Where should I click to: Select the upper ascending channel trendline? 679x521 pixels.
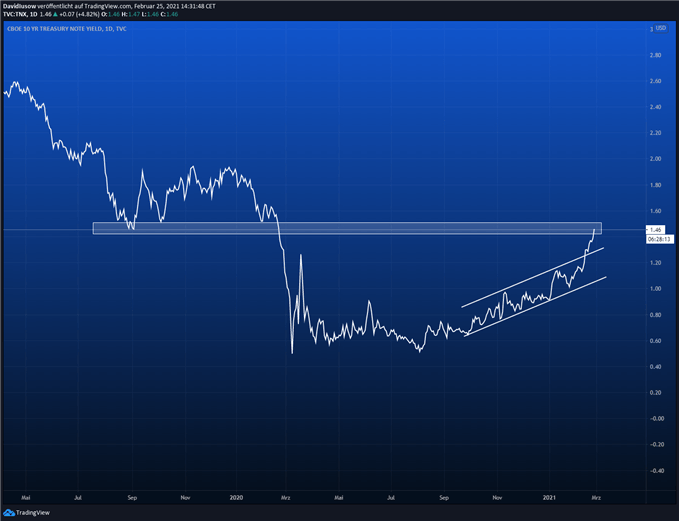[x=532, y=278]
